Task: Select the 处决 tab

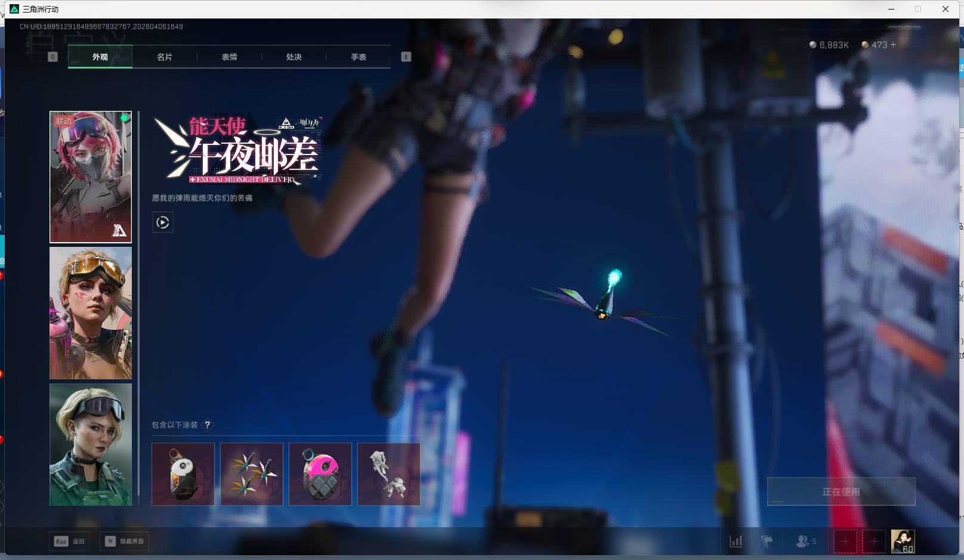Action: [x=293, y=57]
